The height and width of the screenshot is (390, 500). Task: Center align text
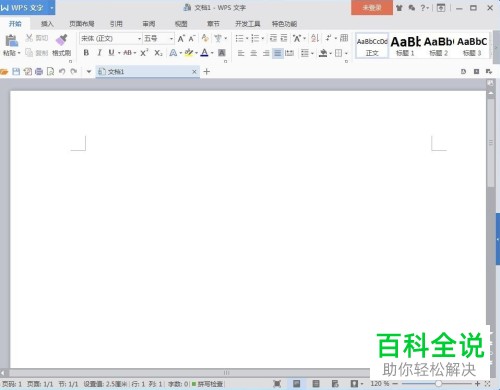[253, 53]
